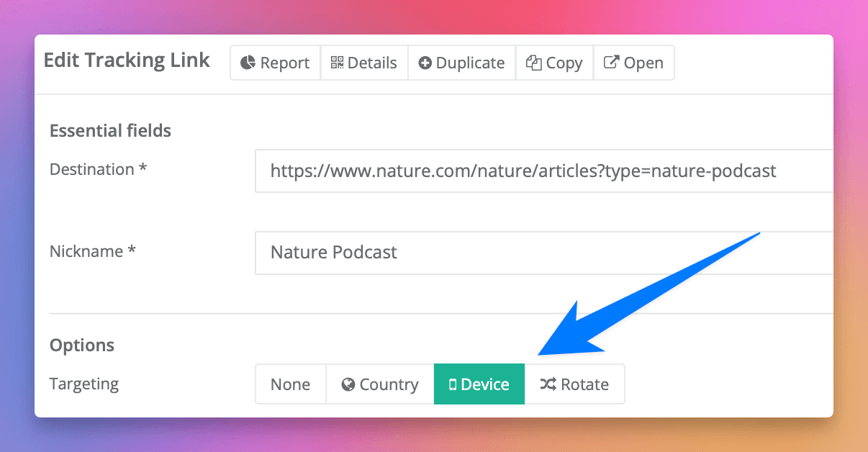Click the globe icon for Country targeting

pos(348,384)
